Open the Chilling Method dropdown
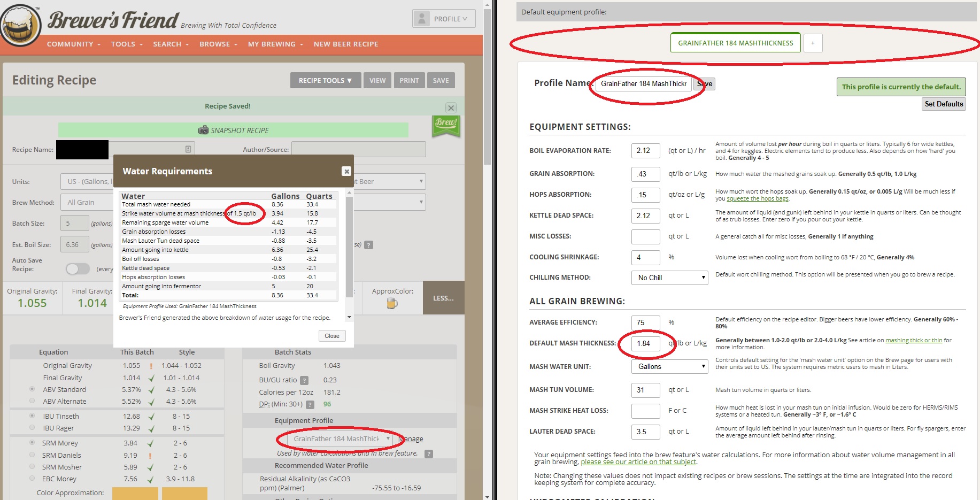 point(669,278)
